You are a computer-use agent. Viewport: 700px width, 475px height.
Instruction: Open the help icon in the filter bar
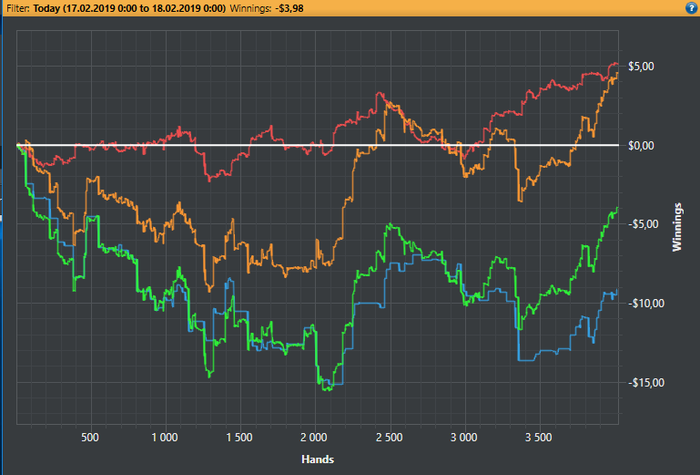691,8
